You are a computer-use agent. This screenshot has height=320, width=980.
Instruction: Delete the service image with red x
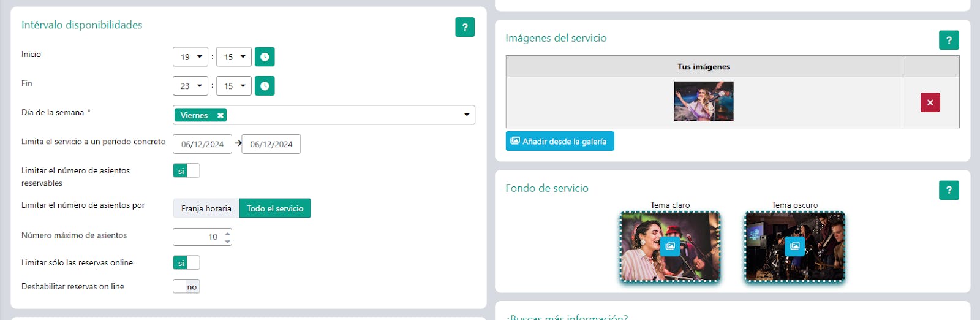tap(930, 102)
